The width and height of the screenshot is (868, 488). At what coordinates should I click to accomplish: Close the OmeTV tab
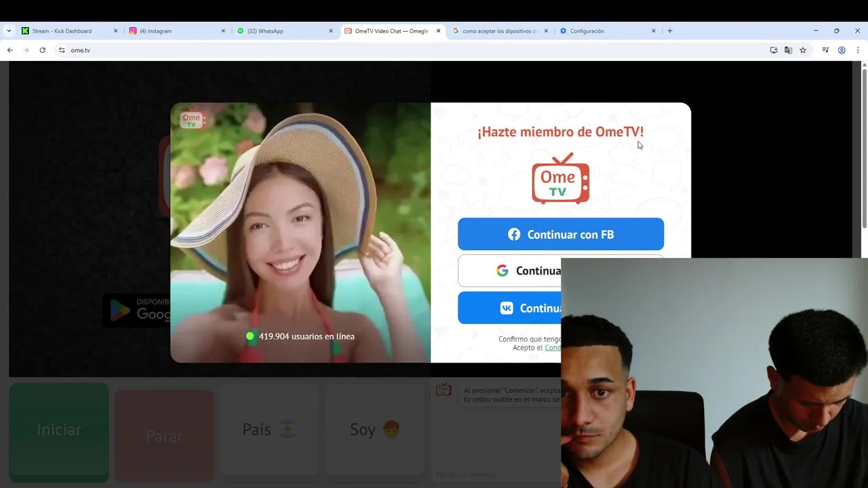(x=439, y=31)
